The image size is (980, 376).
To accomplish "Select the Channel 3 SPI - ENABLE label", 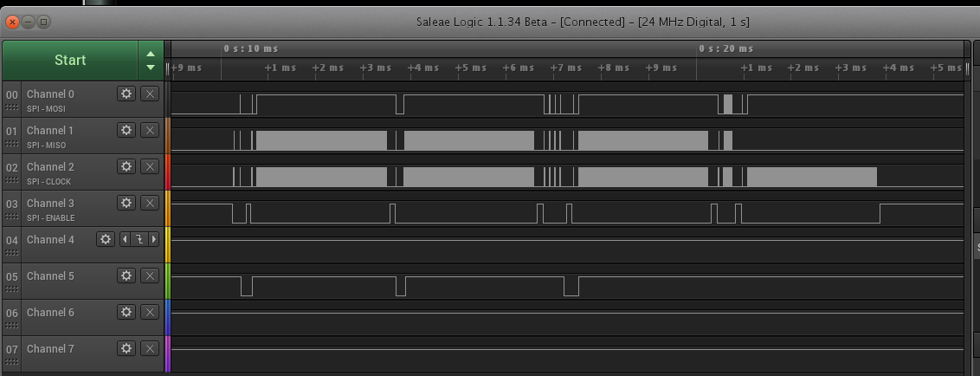I will tap(50, 217).
